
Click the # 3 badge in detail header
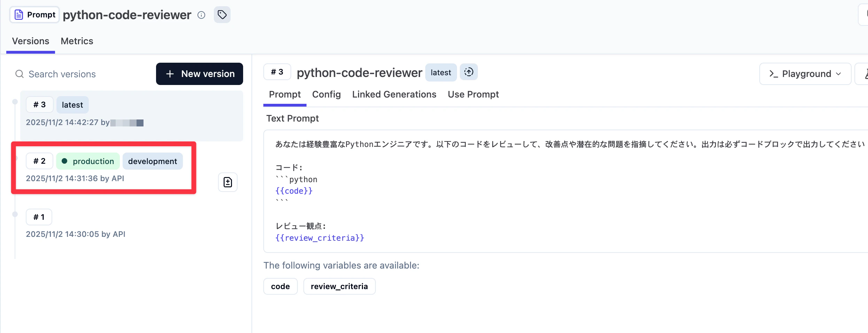277,72
